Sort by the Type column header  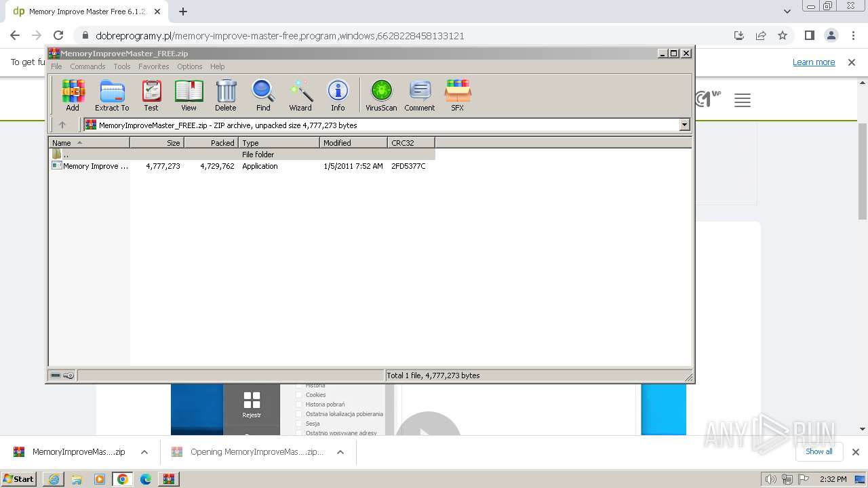click(x=279, y=143)
